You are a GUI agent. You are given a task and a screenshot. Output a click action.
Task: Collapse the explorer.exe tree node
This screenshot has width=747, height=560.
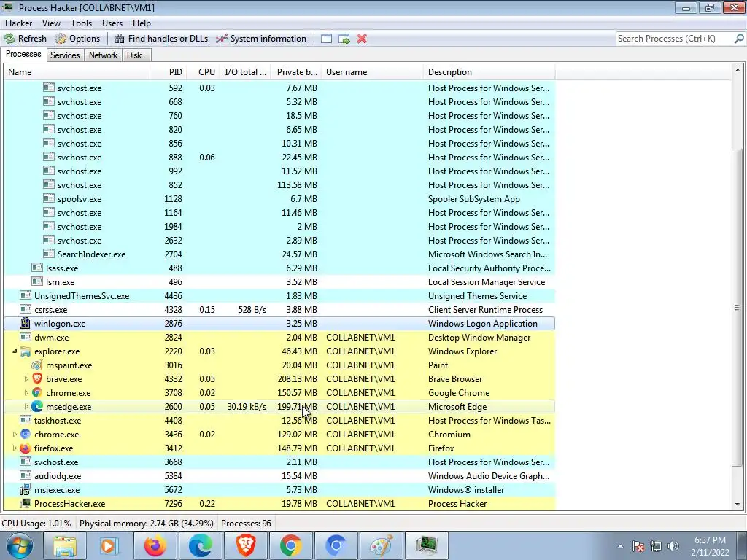[x=15, y=351]
